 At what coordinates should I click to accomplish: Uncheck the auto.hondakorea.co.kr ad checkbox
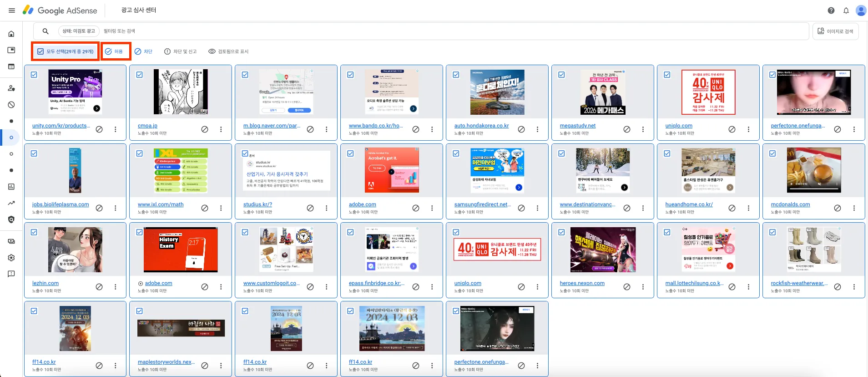[456, 75]
